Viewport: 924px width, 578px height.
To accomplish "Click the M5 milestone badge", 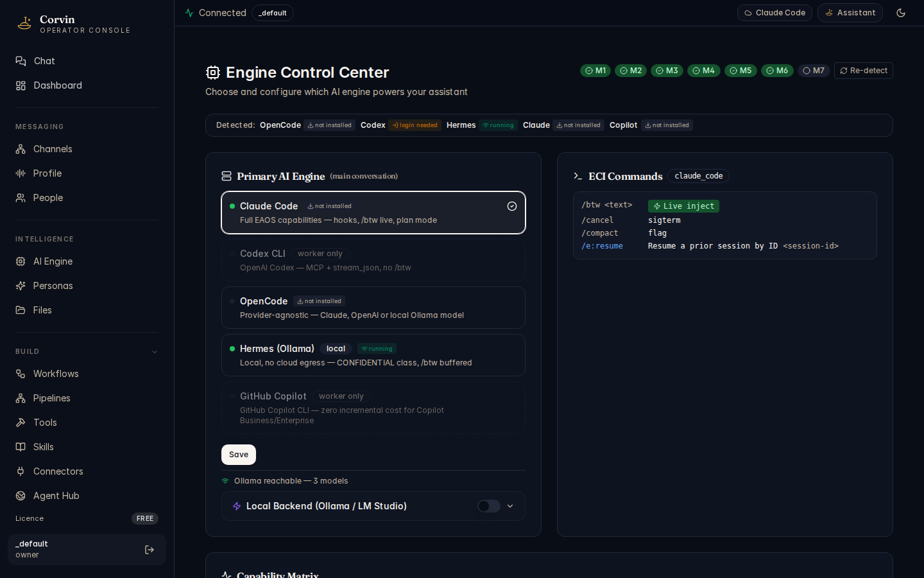I will pyautogui.click(x=740, y=71).
